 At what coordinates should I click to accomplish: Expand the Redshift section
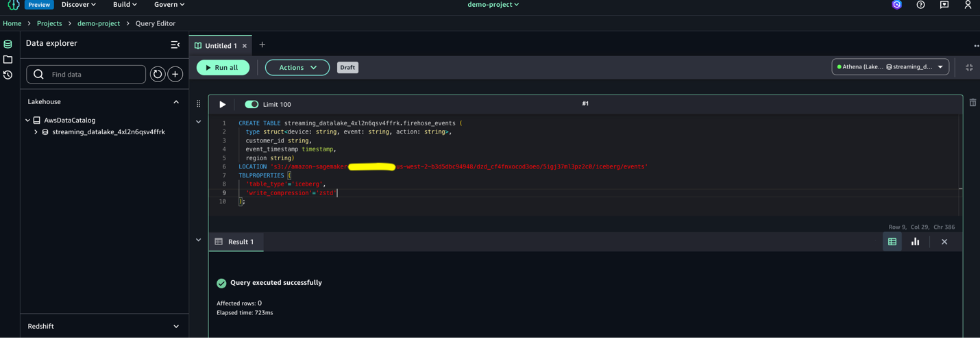point(176,327)
